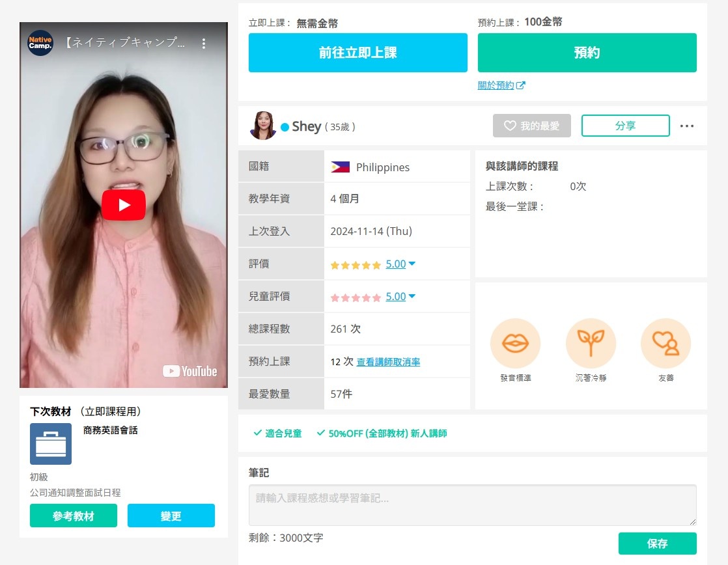Add teacher to 我的最愛 favorites
The width and height of the screenshot is (728, 565).
click(532, 126)
